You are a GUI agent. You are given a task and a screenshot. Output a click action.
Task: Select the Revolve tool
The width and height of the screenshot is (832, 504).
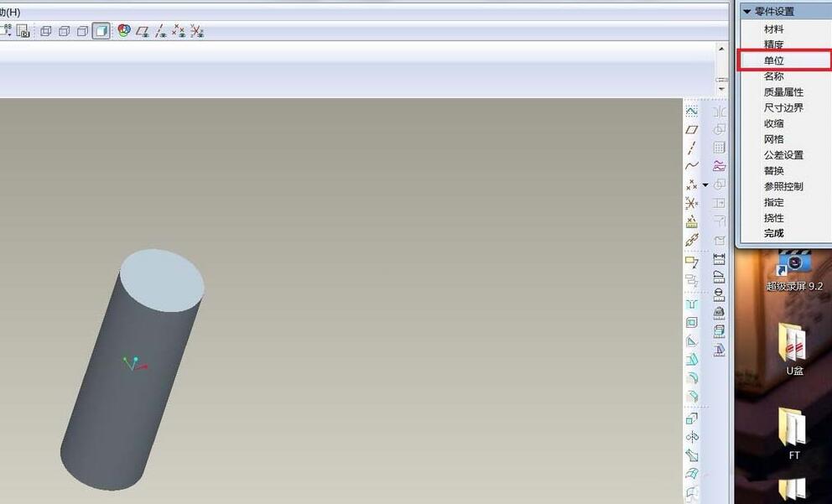[x=691, y=437]
